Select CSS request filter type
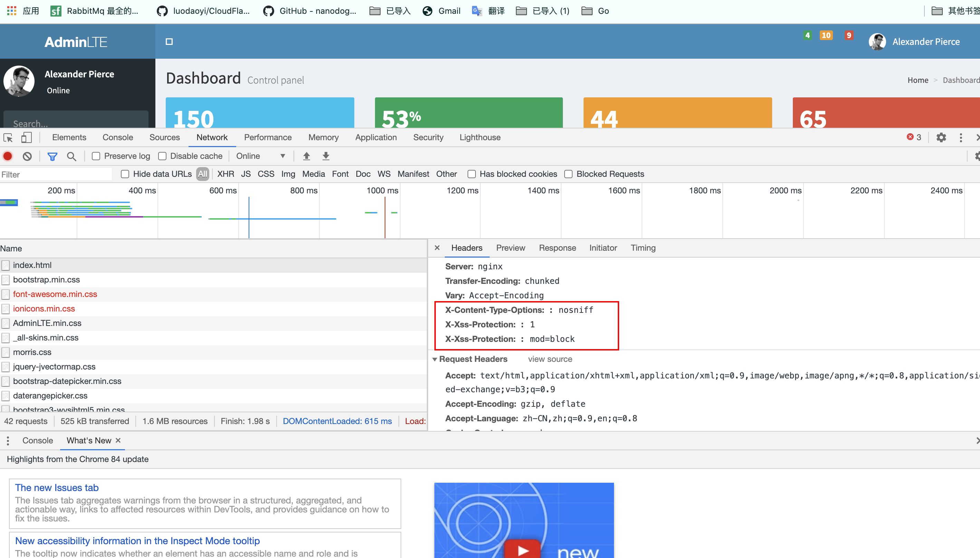Image resolution: width=980 pixels, height=558 pixels. pyautogui.click(x=265, y=174)
